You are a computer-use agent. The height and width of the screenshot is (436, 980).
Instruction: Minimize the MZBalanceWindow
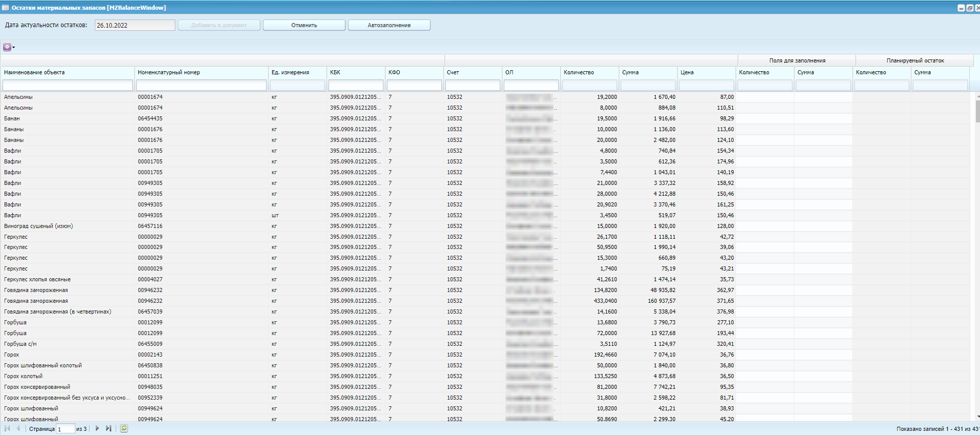[x=962, y=8]
